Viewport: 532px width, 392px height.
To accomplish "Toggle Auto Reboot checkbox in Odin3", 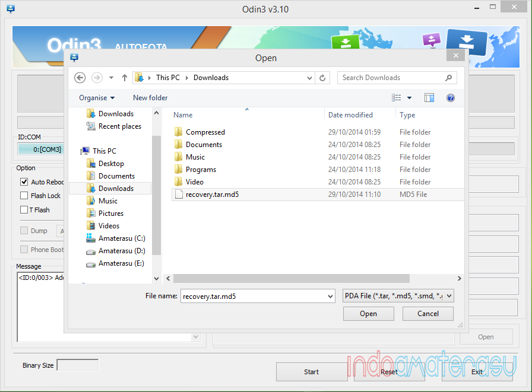I will [24, 182].
